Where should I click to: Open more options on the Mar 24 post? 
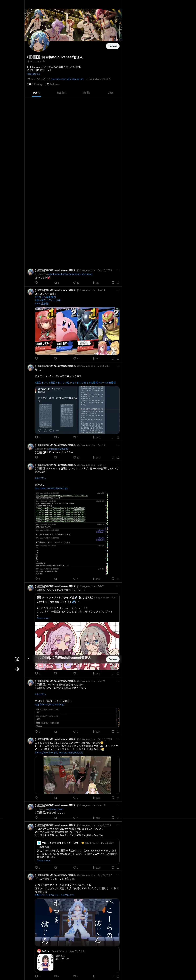click(x=118, y=681)
